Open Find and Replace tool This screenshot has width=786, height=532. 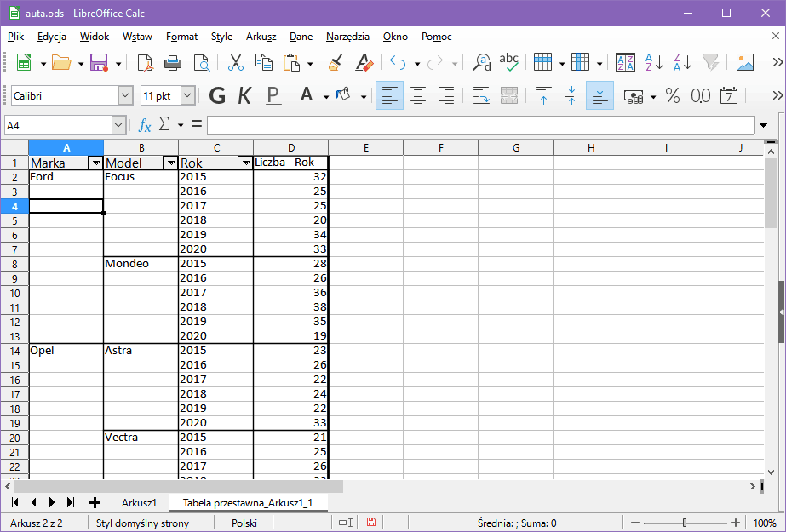coord(482,63)
